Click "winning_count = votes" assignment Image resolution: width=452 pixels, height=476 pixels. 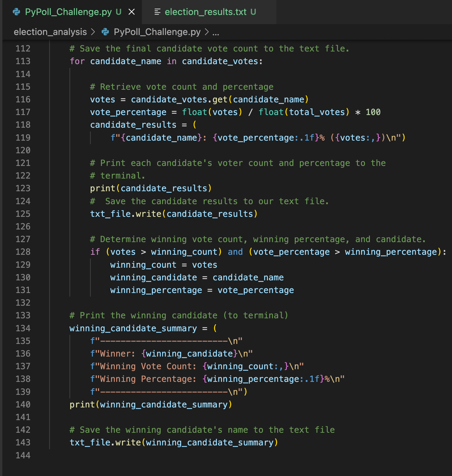pos(164,265)
